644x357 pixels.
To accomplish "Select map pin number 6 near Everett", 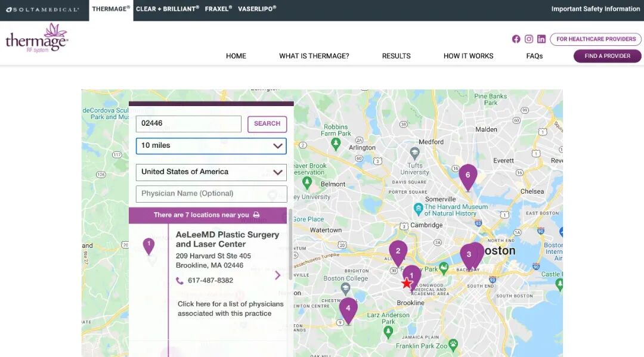I will [x=468, y=177].
